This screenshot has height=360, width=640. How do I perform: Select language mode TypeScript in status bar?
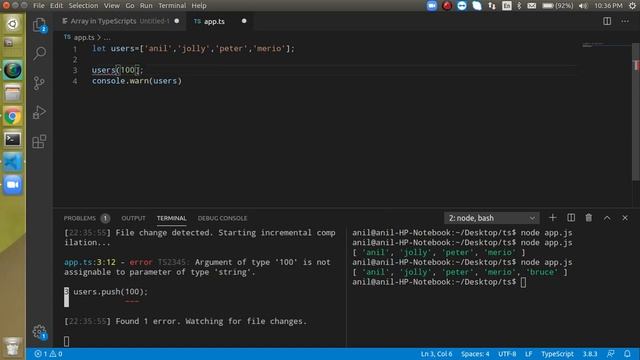(x=557, y=354)
